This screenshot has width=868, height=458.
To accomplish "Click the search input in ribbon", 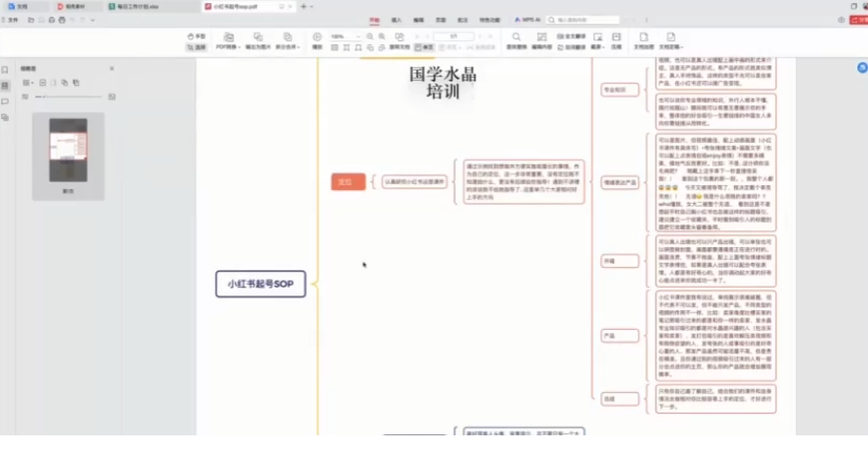I will click(x=583, y=20).
